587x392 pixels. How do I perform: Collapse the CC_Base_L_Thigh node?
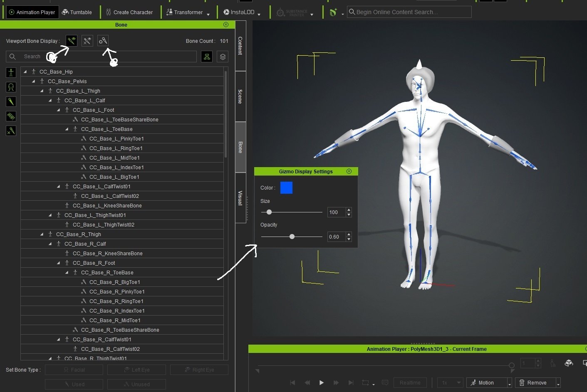[x=42, y=91]
